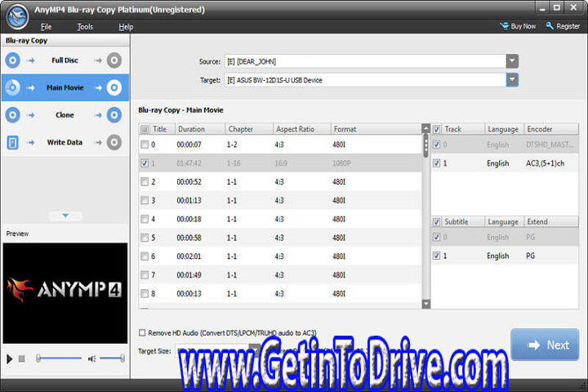The height and width of the screenshot is (392, 588).
Task: Click the Full Disc source disc icon
Action: pos(13,60)
